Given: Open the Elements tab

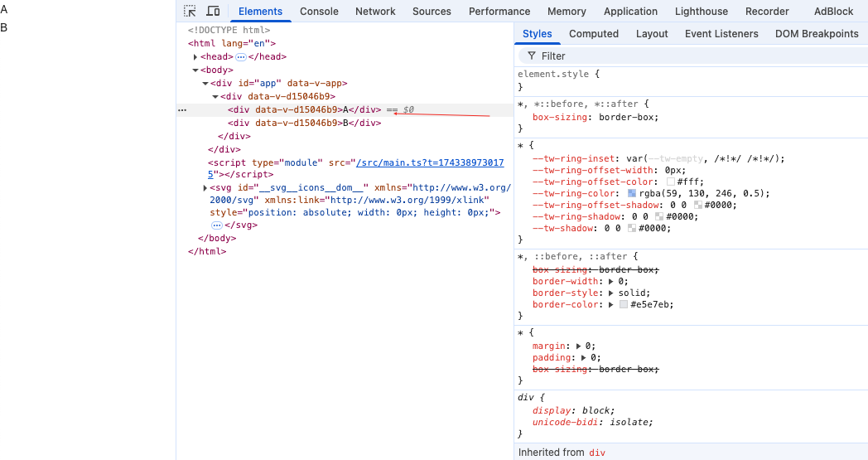Looking at the screenshot, I should pos(260,11).
